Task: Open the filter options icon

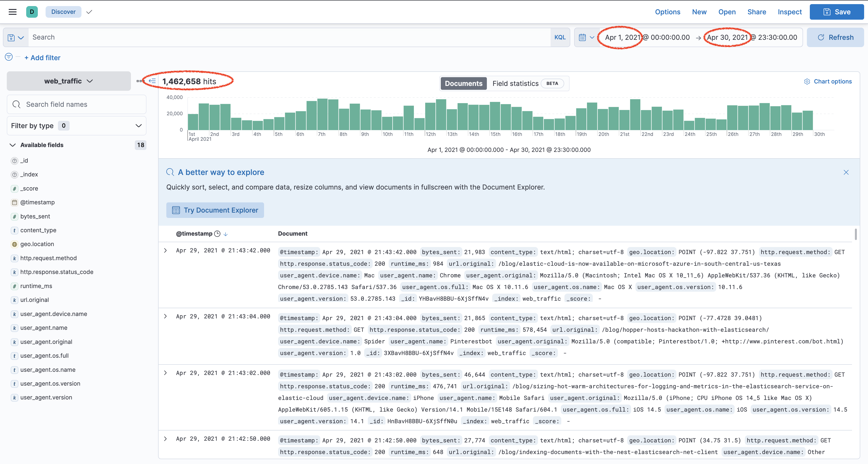Action: click(9, 57)
